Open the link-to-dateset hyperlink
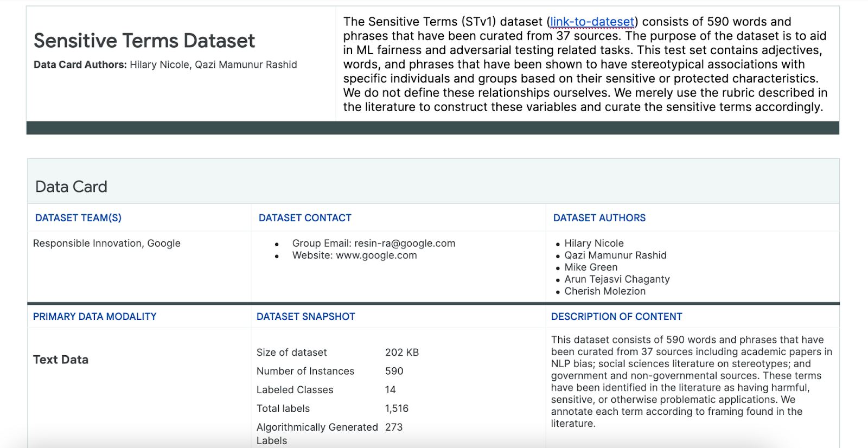This screenshot has width=868, height=448. click(x=592, y=22)
